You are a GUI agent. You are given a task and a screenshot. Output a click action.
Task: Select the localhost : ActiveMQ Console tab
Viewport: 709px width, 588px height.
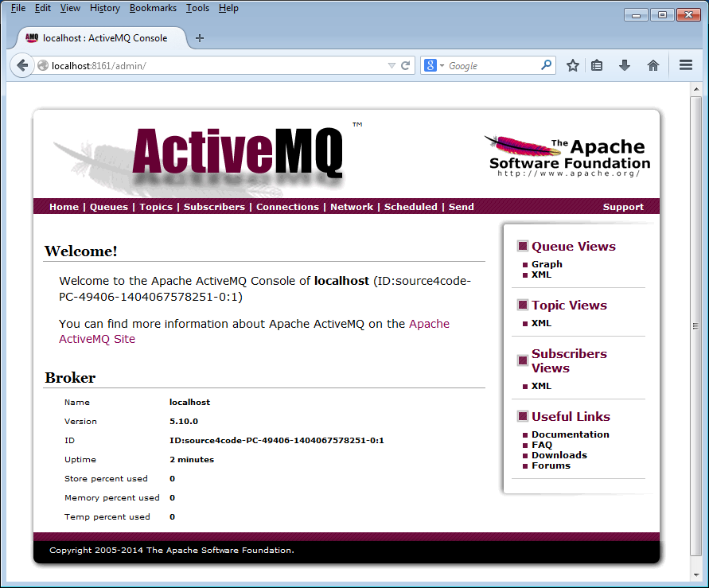[100, 38]
